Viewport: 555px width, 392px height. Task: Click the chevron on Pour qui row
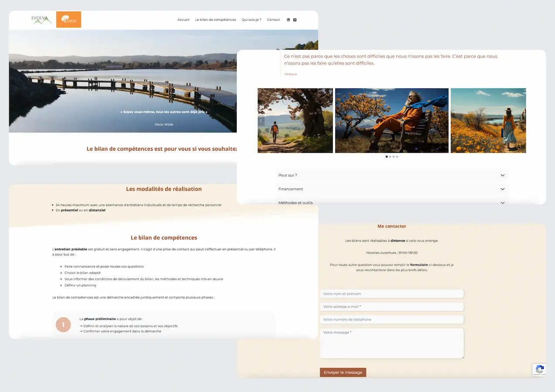pyautogui.click(x=502, y=175)
